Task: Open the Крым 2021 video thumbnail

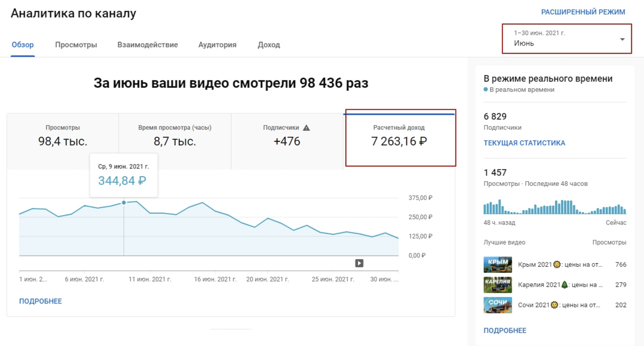Action: click(497, 264)
